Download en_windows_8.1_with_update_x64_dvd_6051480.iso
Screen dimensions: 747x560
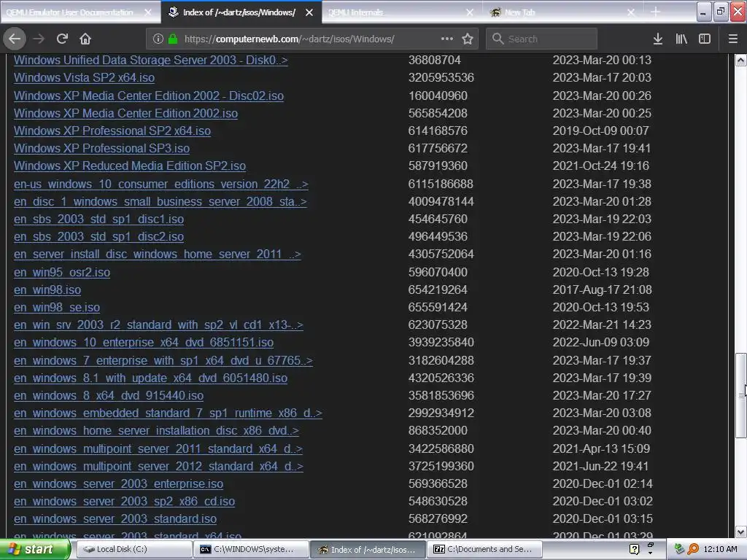(150, 378)
